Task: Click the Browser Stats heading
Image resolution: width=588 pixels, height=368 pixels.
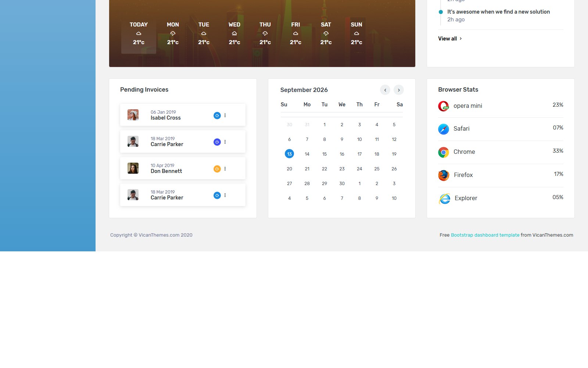Action: pyautogui.click(x=458, y=90)
